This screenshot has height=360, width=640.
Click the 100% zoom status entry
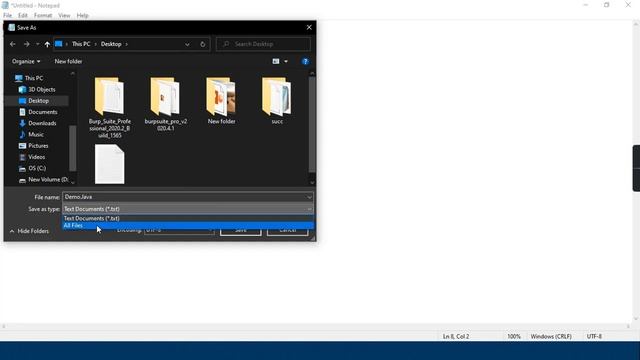(514, 336)
